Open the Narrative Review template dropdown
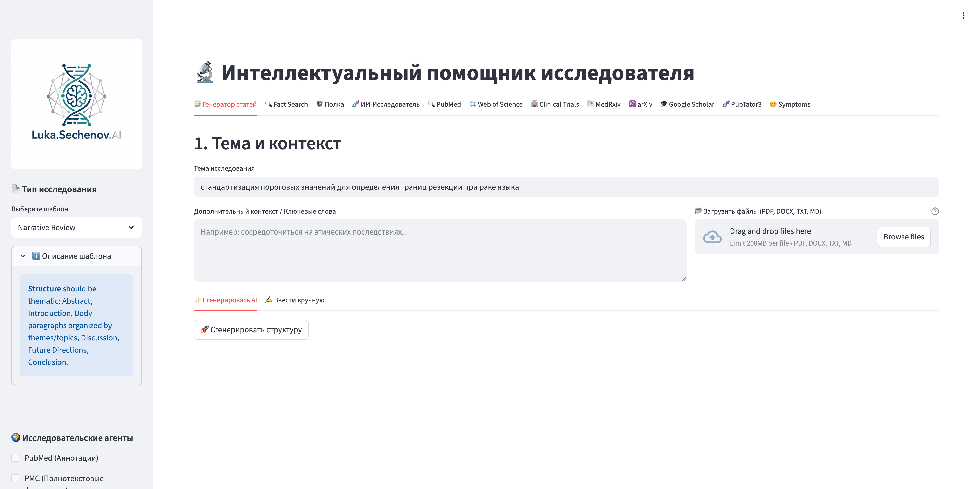 (x=76, y=227)
